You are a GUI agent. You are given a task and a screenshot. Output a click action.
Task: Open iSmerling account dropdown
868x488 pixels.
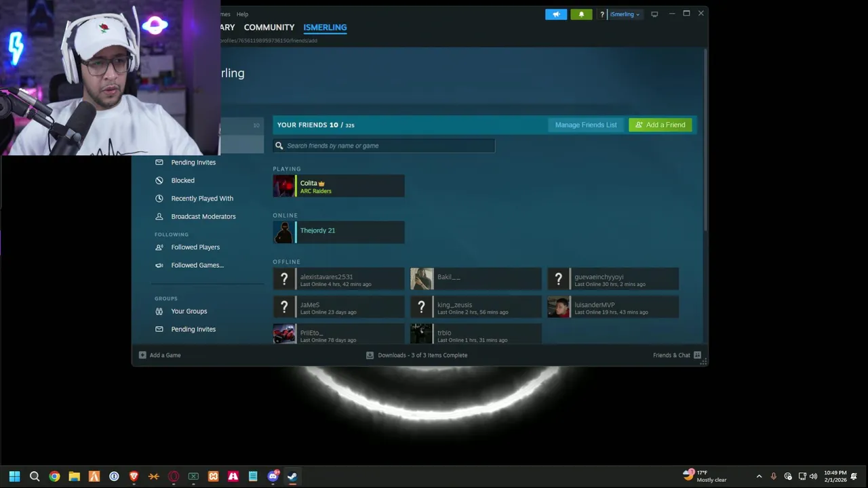(625, 14)
